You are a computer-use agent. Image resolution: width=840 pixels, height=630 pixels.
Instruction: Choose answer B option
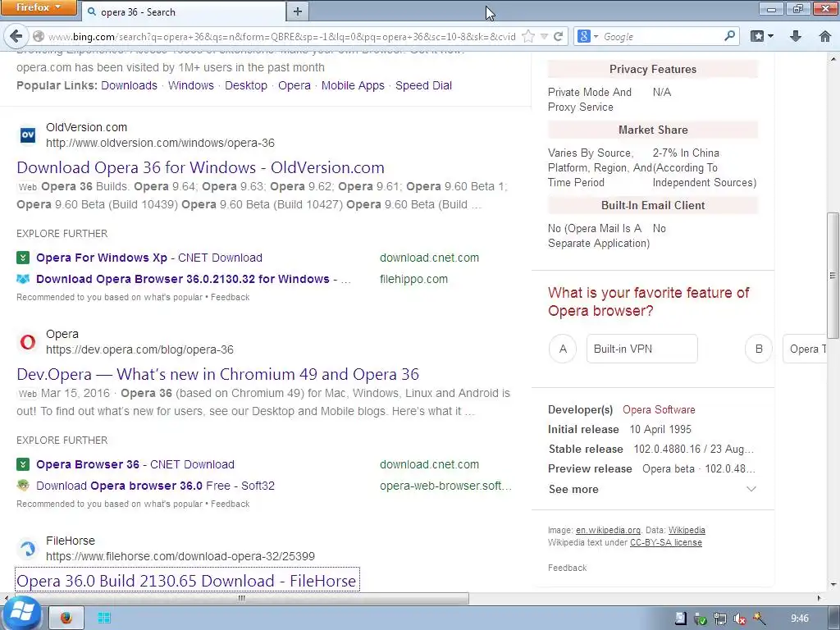759,349
